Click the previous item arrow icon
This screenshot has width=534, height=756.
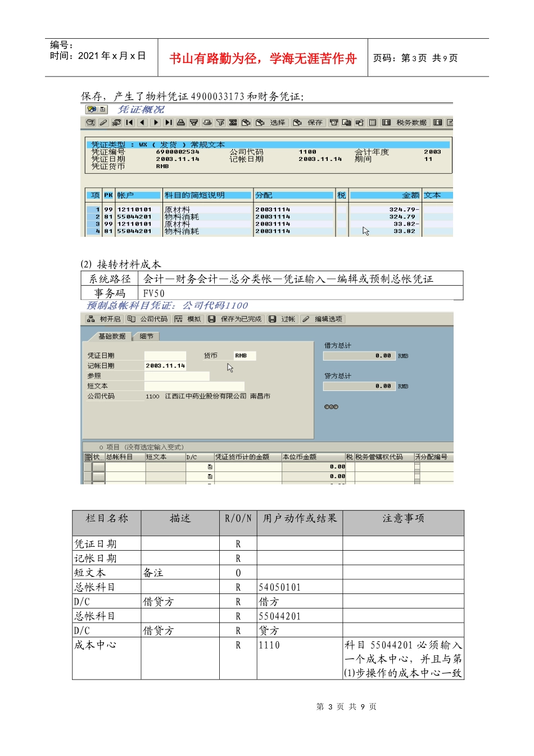[142, 123]
